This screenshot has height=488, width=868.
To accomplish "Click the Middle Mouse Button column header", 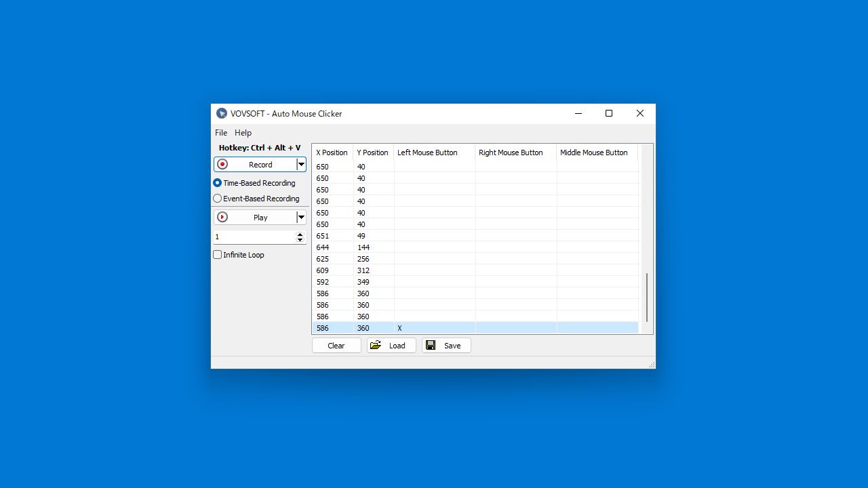I will pos(597,152).
